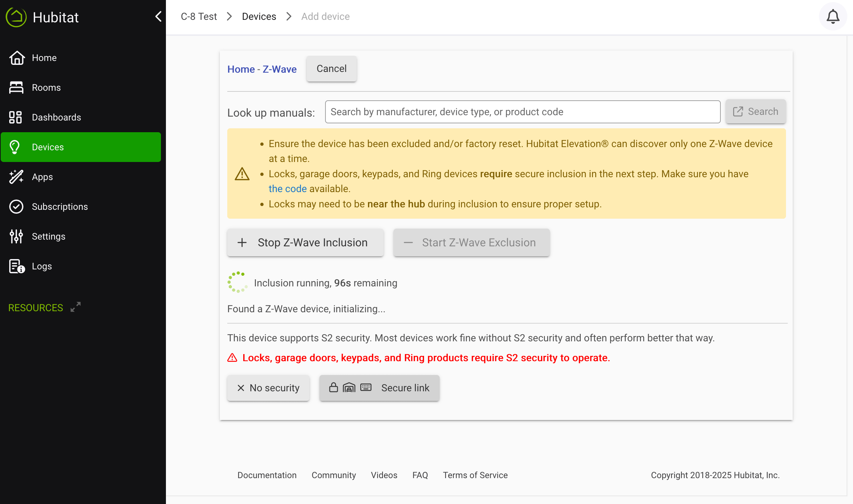Viewport: 853px width, 504px height.
Task: Cancel adding the device
Action: tap(331, 69)
